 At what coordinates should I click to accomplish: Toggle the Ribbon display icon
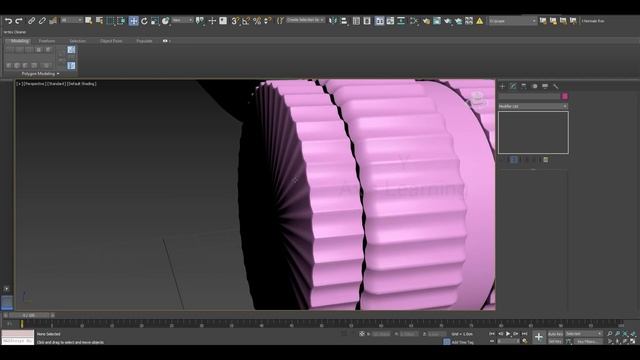(380, 21)
